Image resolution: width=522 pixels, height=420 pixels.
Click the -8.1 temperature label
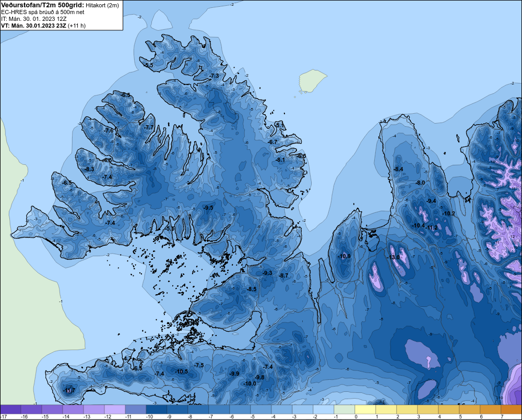coord(280,160)
